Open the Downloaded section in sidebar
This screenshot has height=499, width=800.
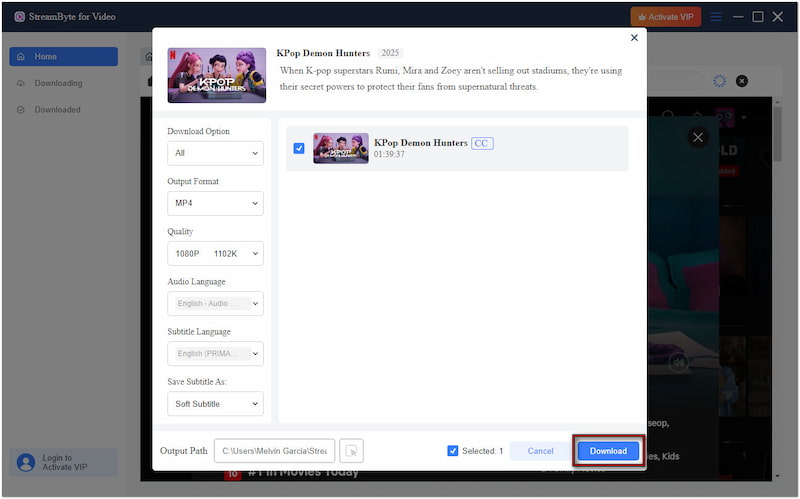tap(57, 109)
